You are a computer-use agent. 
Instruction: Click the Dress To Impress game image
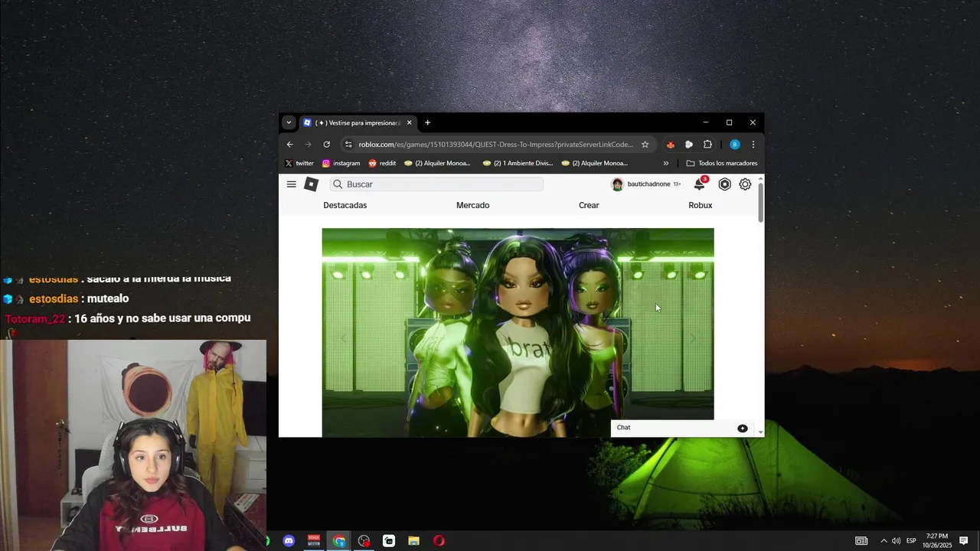click(518, 332)
